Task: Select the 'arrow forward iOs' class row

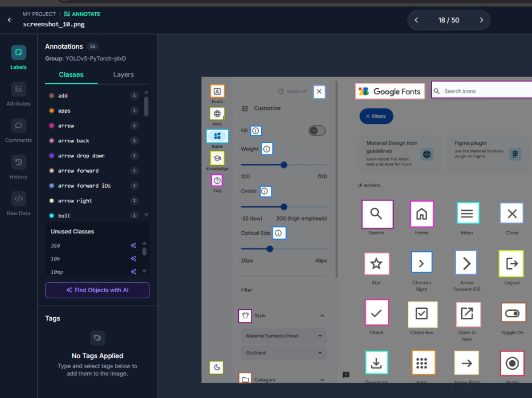Action: point(94,186)
